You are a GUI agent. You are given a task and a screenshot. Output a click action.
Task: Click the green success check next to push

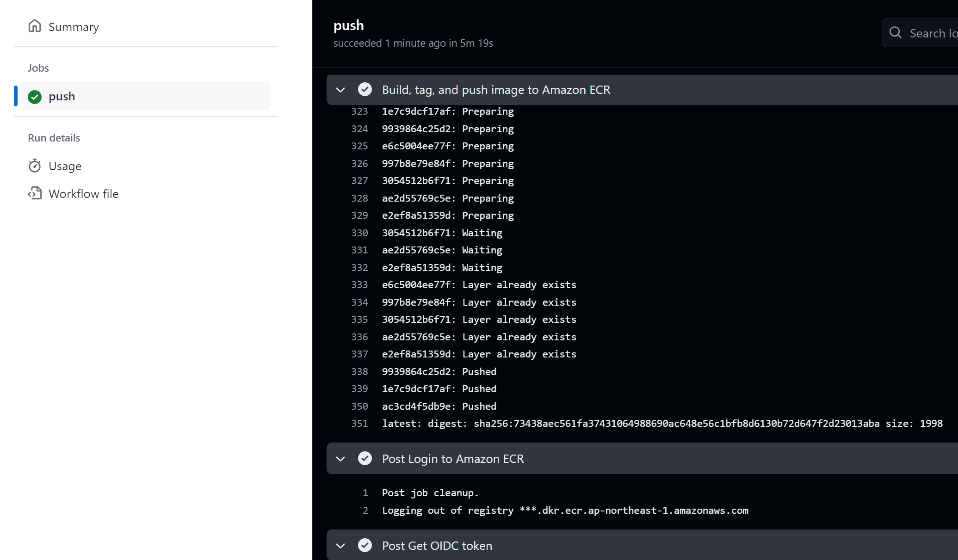tap(35, 97)
